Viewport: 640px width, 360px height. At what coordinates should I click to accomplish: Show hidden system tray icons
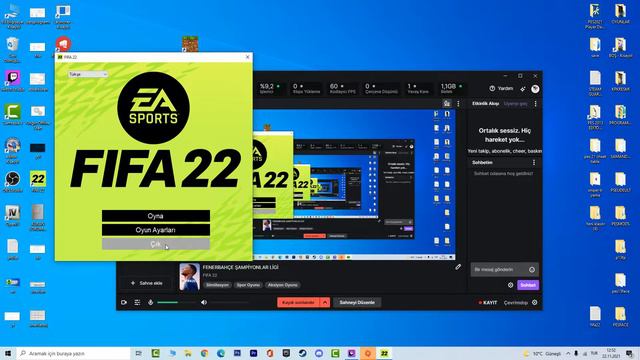(568, 353)
